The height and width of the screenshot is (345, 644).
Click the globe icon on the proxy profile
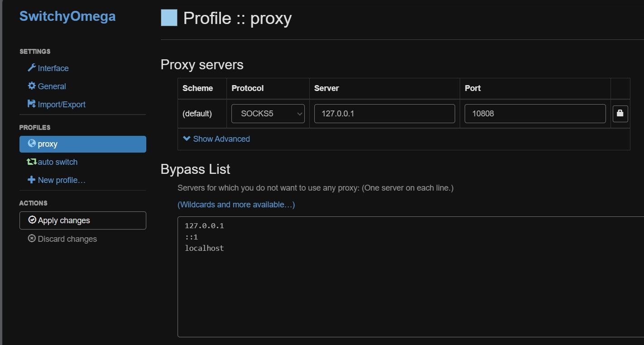click(x=32, y=144)
